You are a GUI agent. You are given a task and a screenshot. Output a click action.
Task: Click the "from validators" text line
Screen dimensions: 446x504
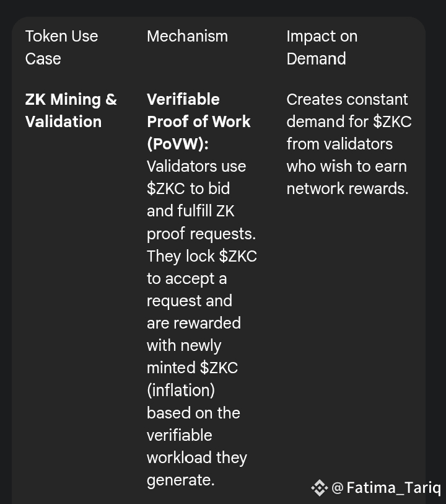pyautogui.click(x=339, y=144)
